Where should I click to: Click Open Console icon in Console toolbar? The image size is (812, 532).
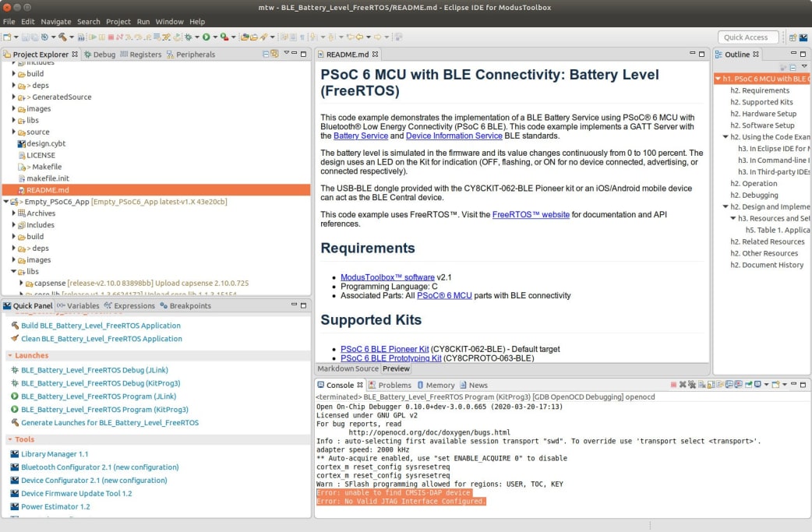775,385
